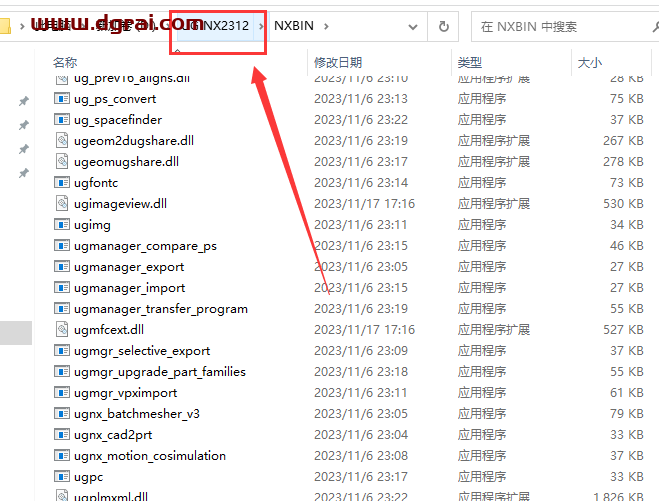Viewport: 659px width, 501px height.
Task: Select the ugpc file name
Action: (88, 477)
